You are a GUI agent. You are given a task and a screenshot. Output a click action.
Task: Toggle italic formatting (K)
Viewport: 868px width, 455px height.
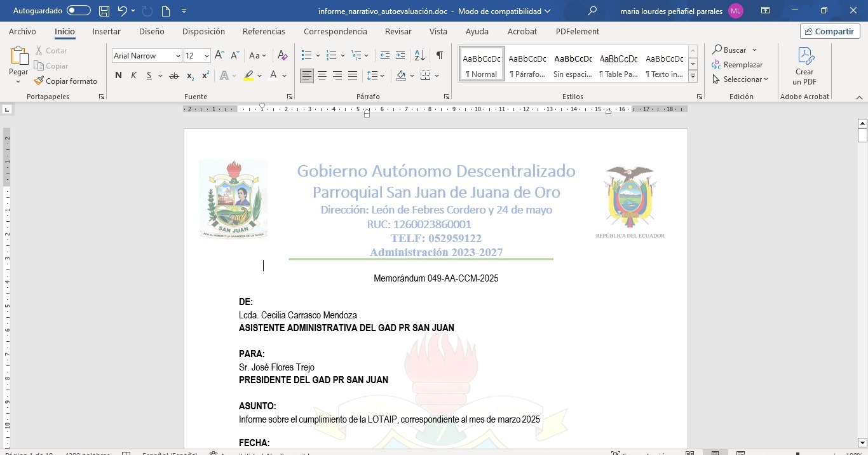pyautogui.click(x=133, y=76)
